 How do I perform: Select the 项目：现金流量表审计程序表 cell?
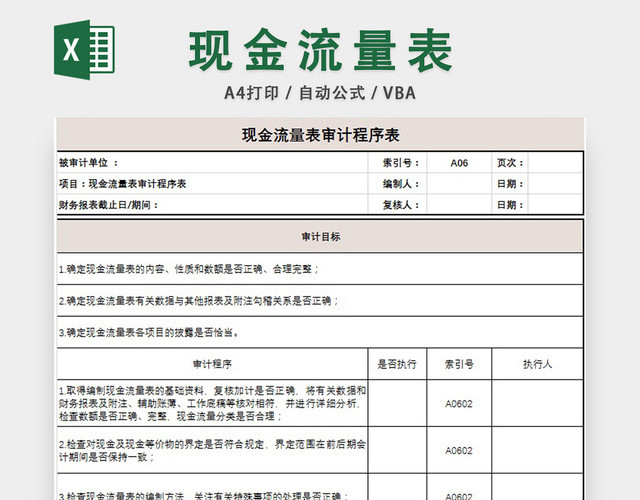213,184
